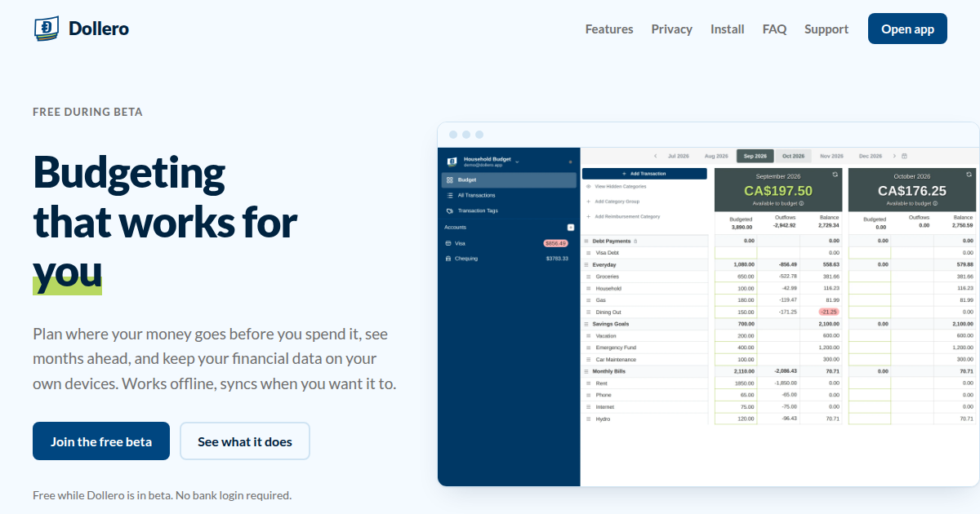The height and width of the screenshot is (514, 980).
Task: Open the Features page in the top nav
Action: pos(609,29)
